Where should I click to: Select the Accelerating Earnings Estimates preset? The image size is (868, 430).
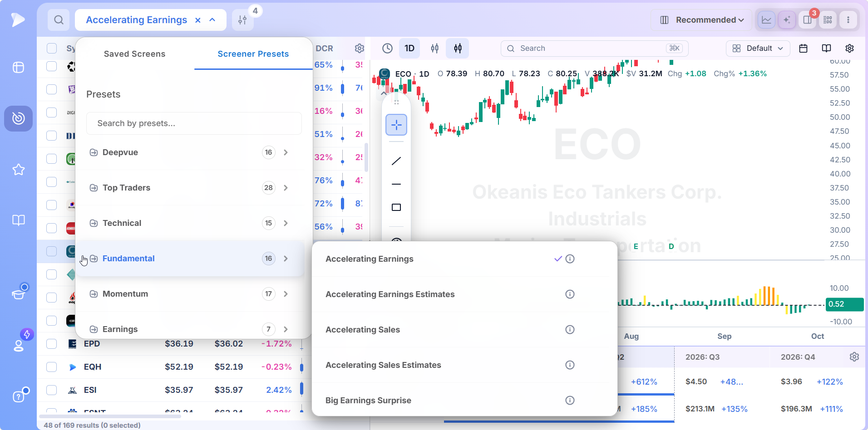[x=390, y=294]
